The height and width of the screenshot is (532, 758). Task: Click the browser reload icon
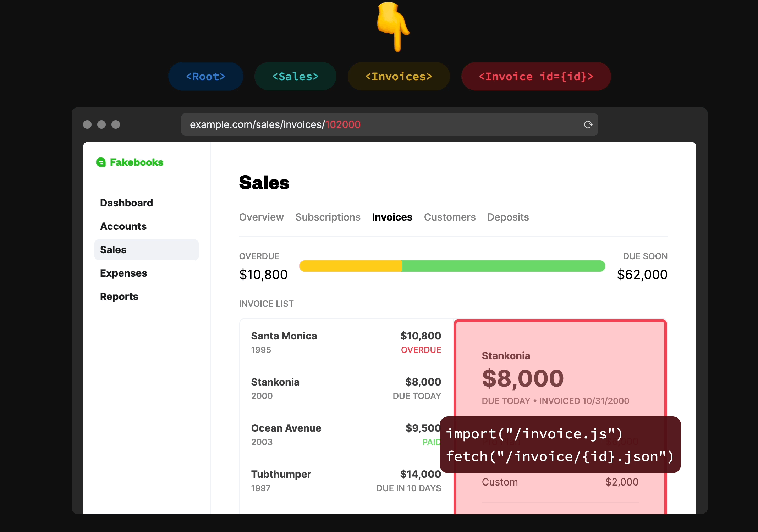pos(588,124)
